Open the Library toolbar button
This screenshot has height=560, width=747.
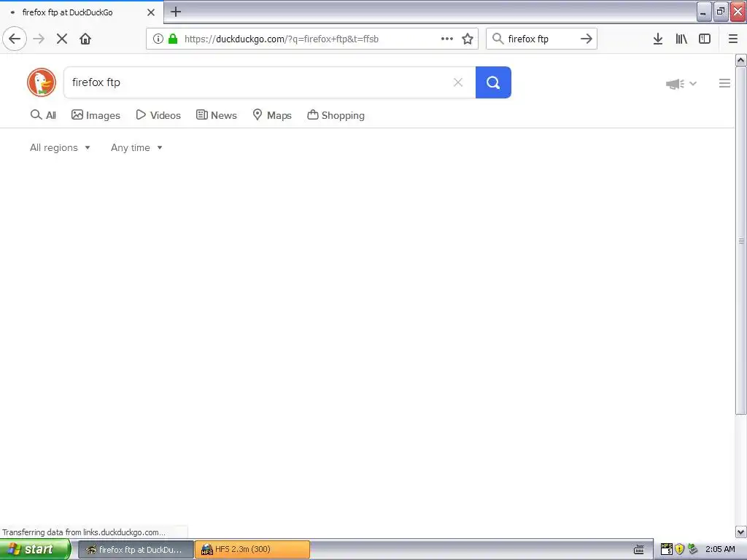point(681,39)
